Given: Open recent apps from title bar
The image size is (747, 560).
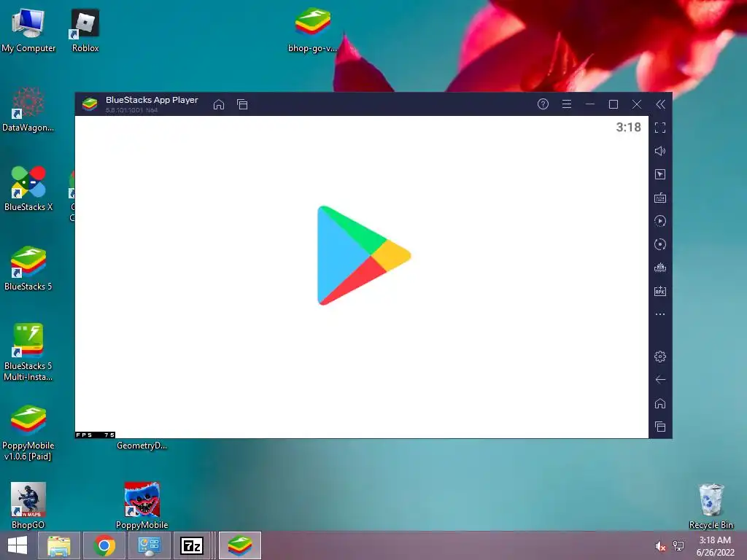Looking at the screenshot, I should click(242, 104).
